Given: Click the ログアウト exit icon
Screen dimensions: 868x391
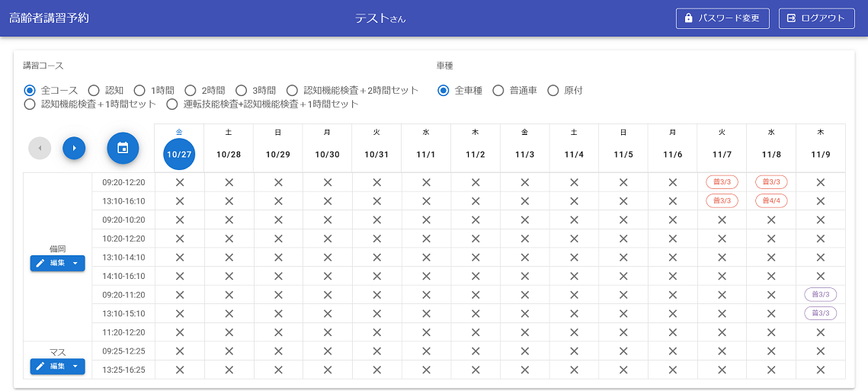Looking at the screenshot, I should click(x=791, y=18).
